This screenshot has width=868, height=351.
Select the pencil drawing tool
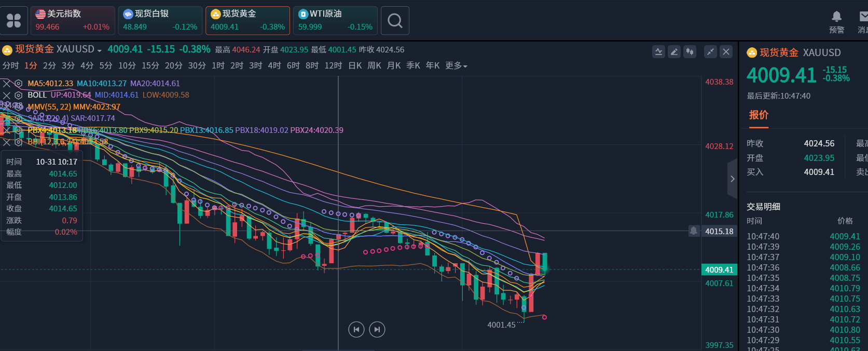point(674,51)
